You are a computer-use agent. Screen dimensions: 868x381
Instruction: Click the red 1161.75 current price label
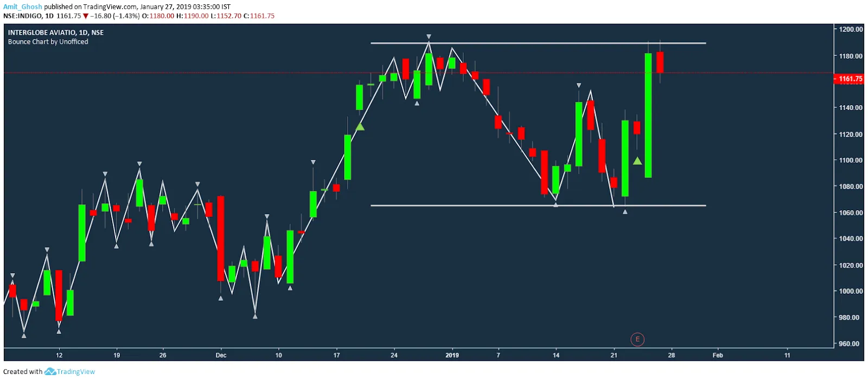[x=849, y=79]
